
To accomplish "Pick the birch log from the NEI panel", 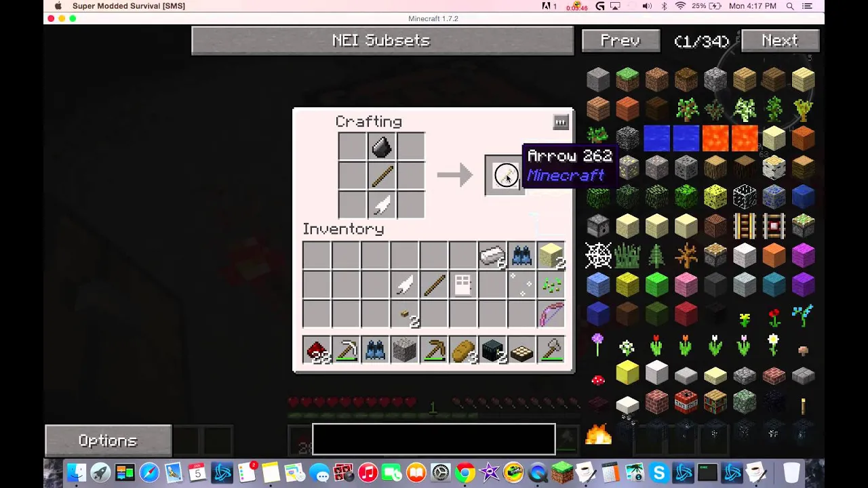I will 774,167.
